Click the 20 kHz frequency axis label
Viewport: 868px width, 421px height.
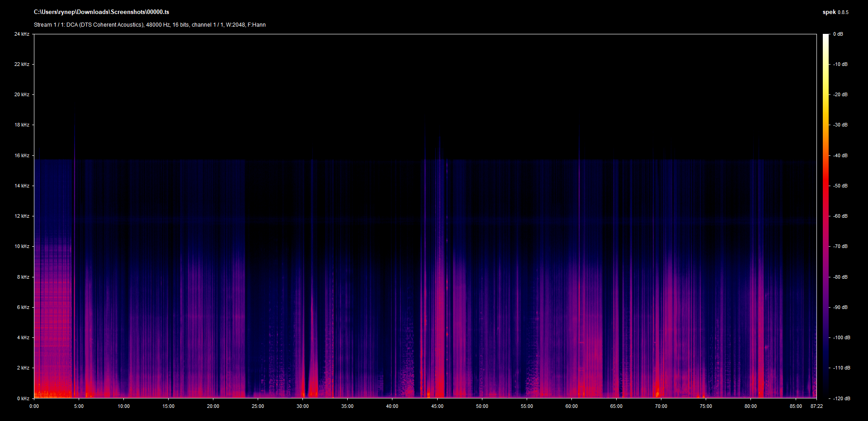click(x=22, y=94)
